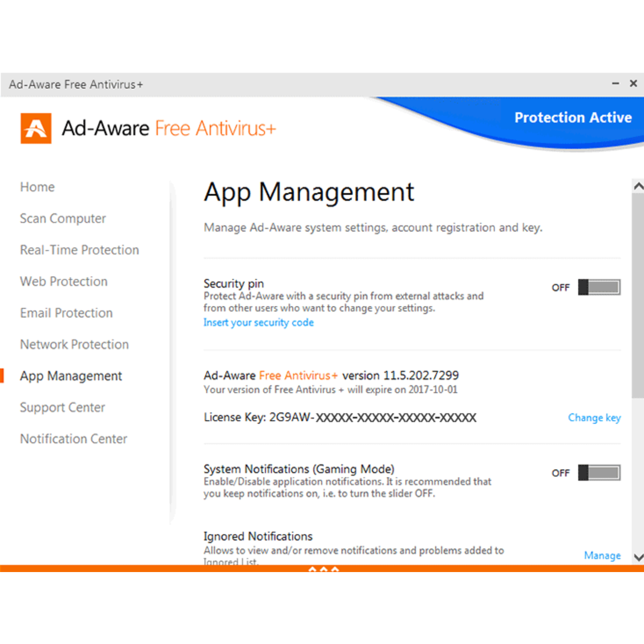Click the Protection Active status banner

click(x=573, y=118)
